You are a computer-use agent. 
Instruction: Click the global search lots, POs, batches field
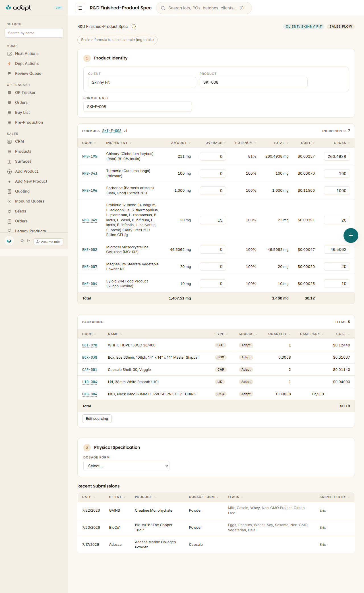[x=204, y=8]
